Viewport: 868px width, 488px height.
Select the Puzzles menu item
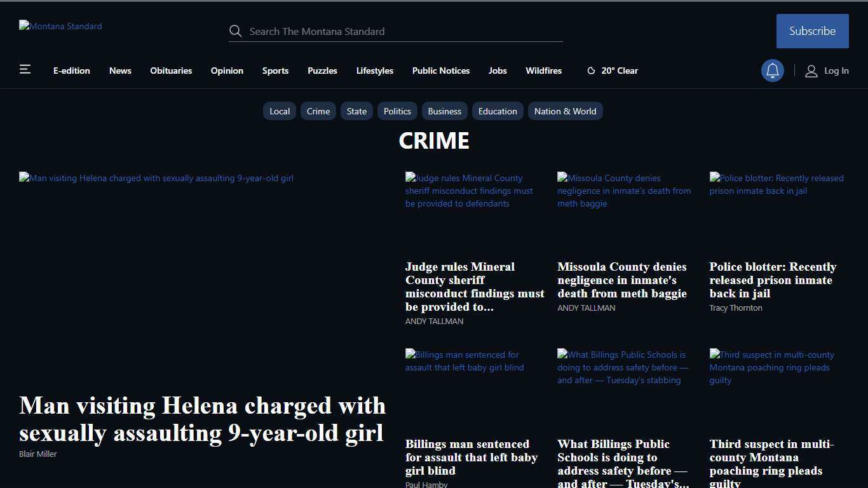[x=322, y=71]
